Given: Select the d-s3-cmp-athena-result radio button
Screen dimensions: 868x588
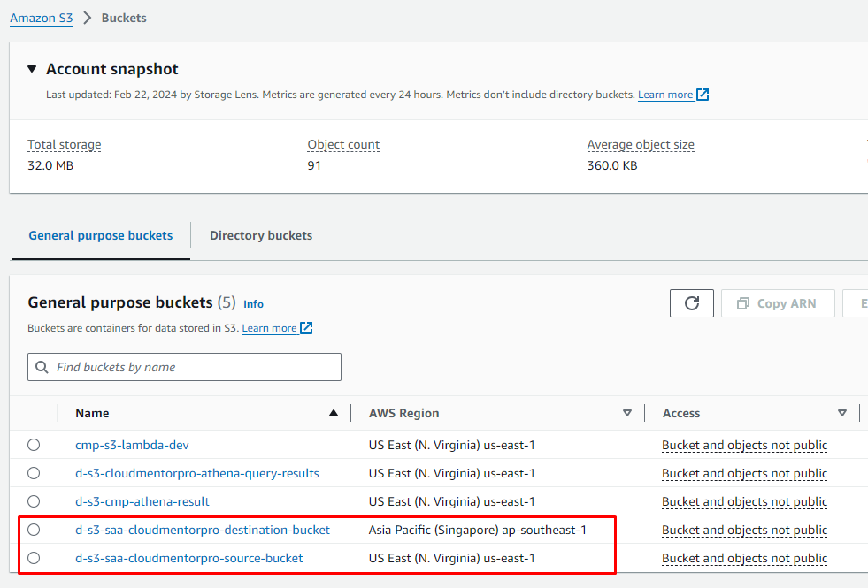Looking at the screenshot, I should (34, 501).
